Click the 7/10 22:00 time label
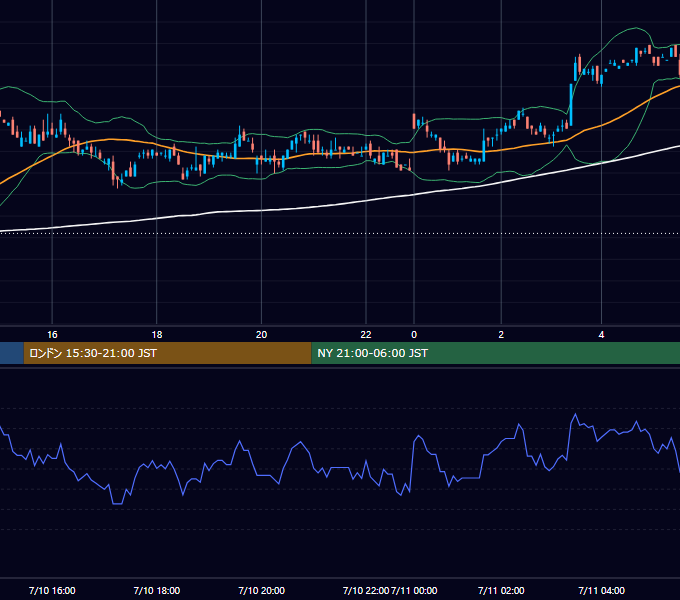 [366, 590]
